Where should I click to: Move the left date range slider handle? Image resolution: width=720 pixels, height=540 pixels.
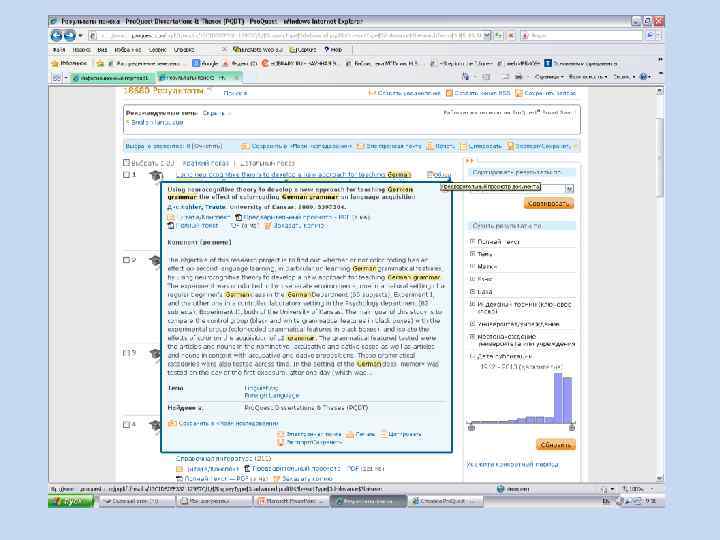pyautogui.click(x=471, y=428)
